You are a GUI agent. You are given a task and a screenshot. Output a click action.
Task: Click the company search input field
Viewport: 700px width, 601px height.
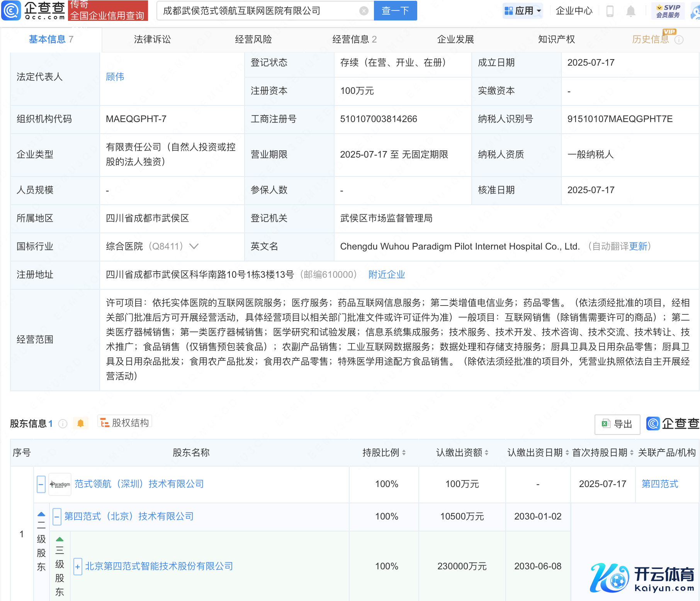(259, 11)
